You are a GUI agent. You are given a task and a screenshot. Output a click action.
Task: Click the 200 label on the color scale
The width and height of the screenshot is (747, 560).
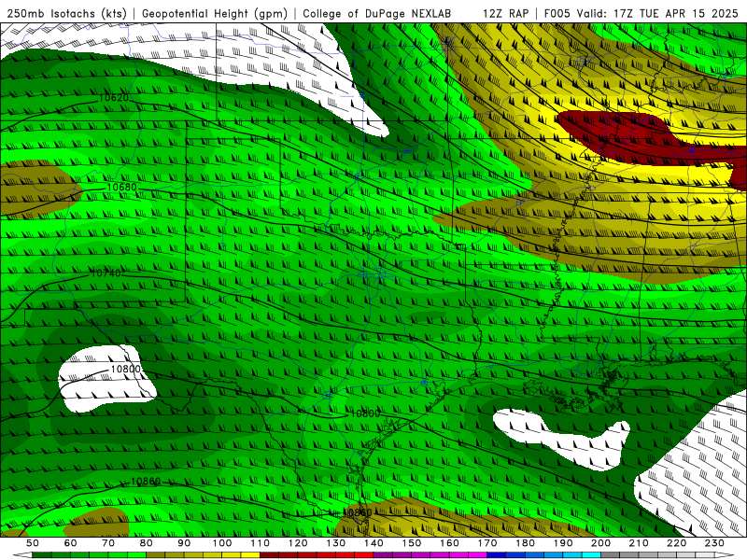click(x=600, y=543)
